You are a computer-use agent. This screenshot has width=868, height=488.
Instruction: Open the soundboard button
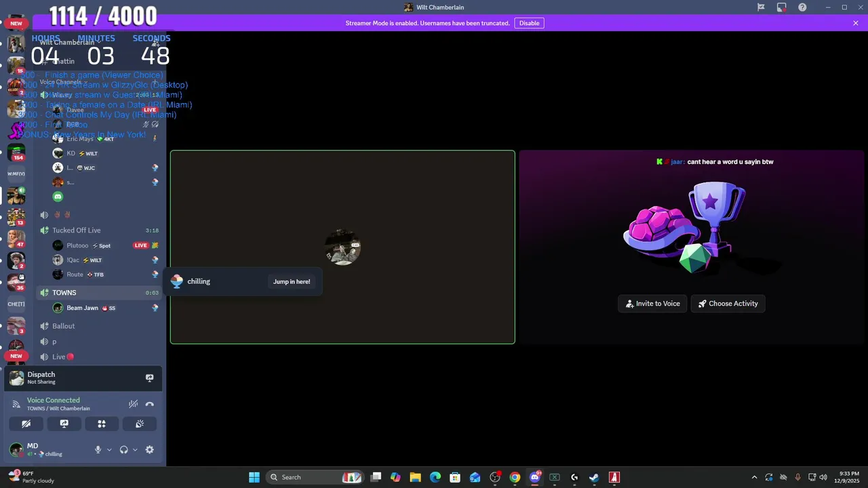pyautogui.click(x=140, y=424)
